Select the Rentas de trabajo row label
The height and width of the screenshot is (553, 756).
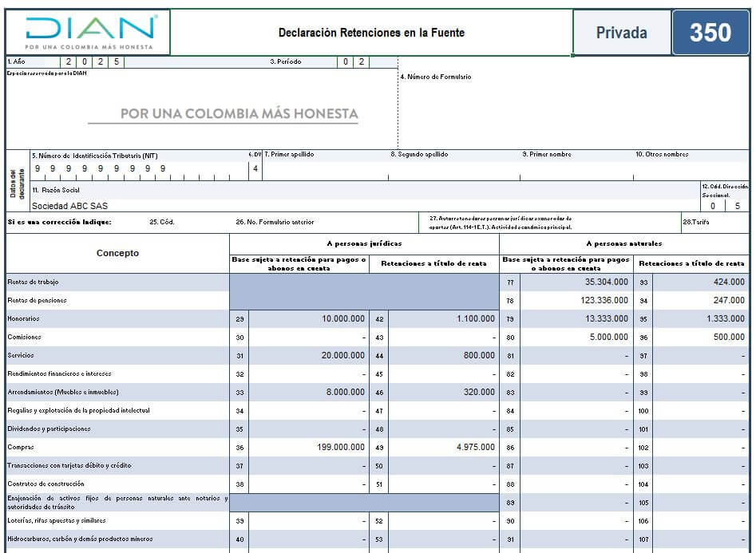[x=33, y=282]
